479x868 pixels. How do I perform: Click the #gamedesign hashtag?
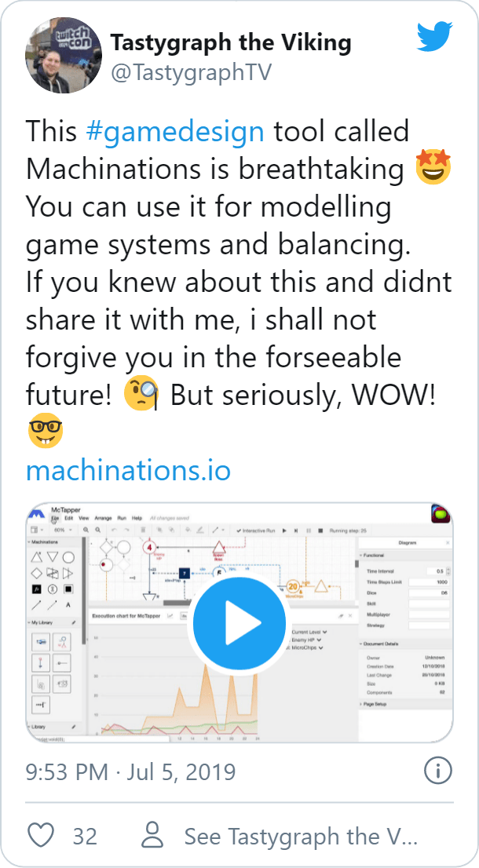point(174,130)
